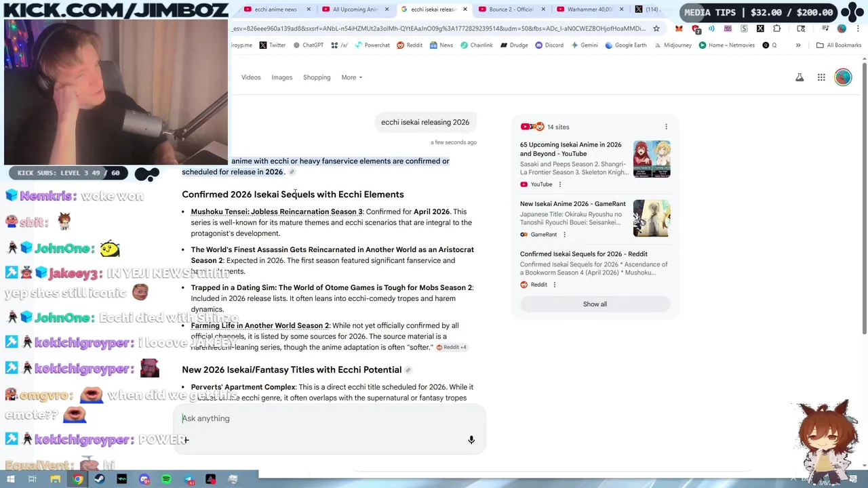This screenshot has height=488, width=868.
Task: Open the Reddit bookmark in bookmarks bar
Action: (x=410, y=45)
